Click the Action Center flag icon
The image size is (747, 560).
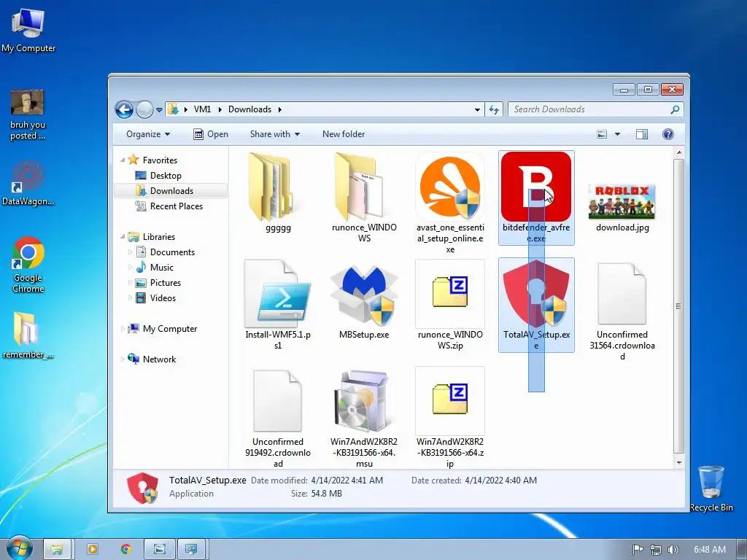(638, 550)
